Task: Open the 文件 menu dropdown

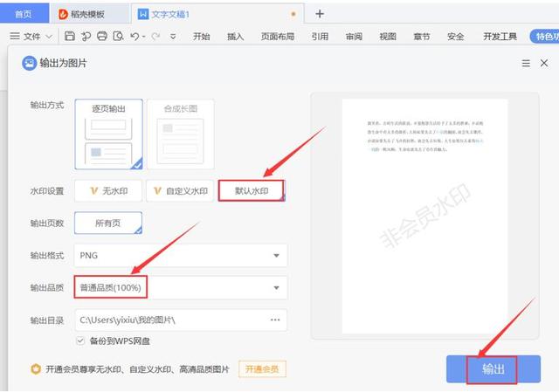Action: (31, 37)
